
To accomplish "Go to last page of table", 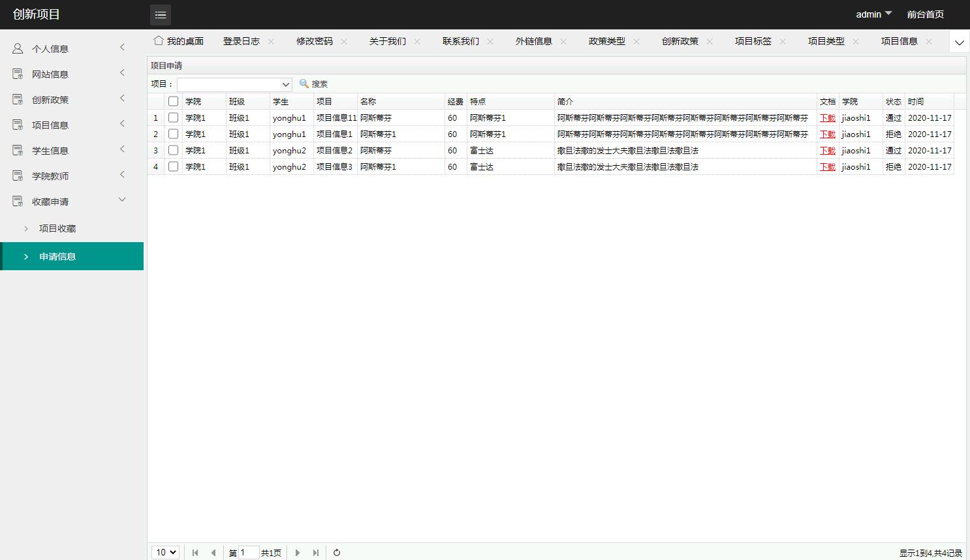I will click(316, 553).
